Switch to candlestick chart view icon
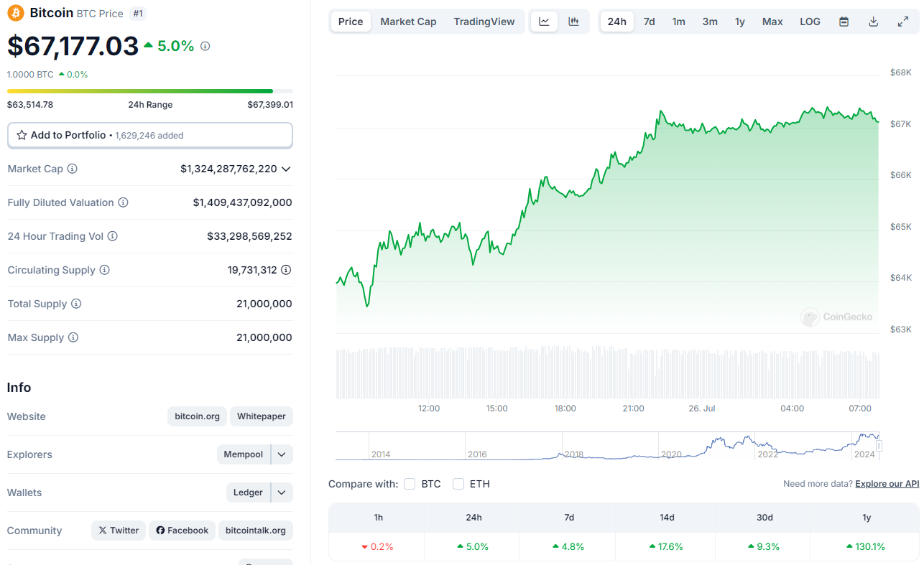 coord(573,22)
